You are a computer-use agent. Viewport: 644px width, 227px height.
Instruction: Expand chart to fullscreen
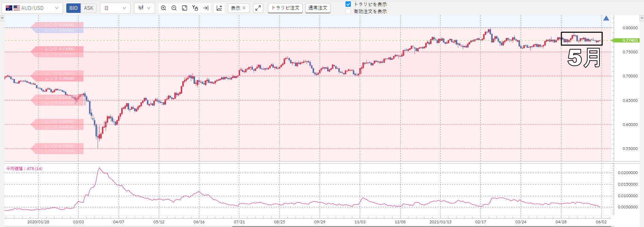[258, 8]
